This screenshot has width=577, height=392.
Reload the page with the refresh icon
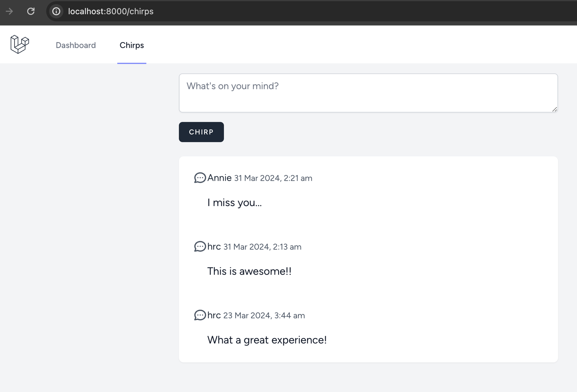[x=31, y=11]
